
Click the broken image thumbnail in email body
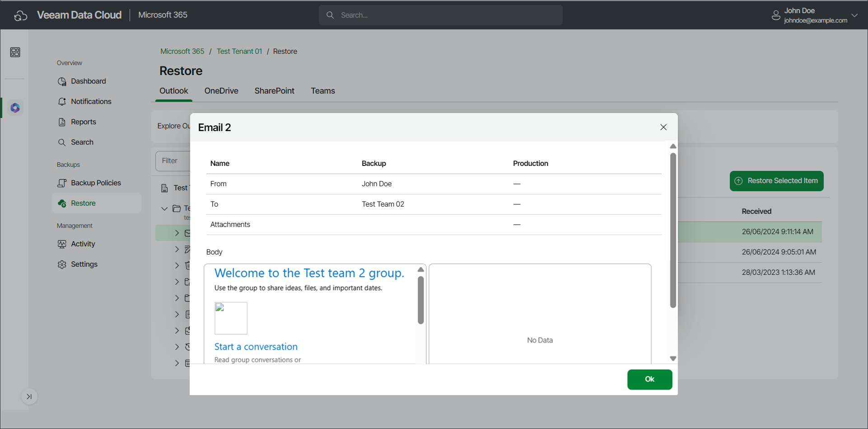point(231,318)
